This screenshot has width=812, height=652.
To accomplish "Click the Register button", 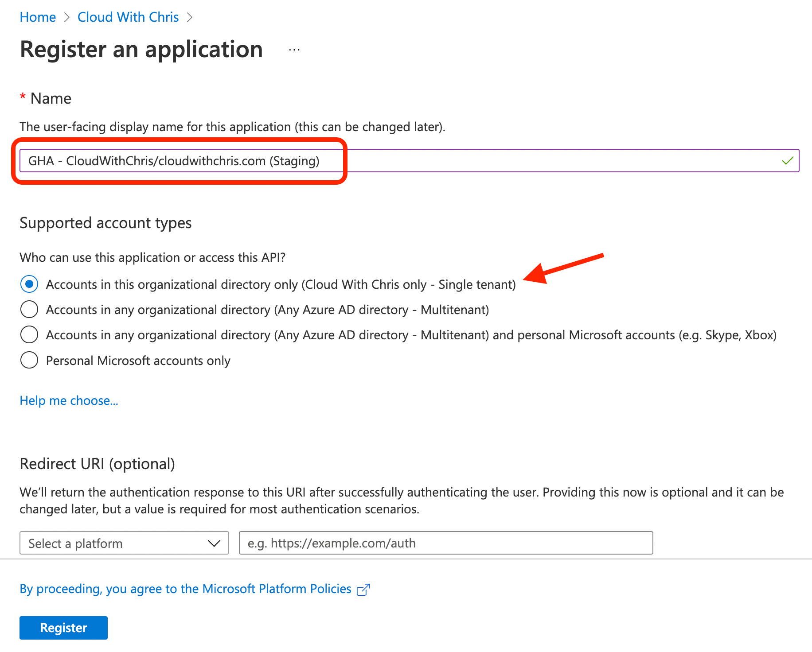I will (63, 628).
